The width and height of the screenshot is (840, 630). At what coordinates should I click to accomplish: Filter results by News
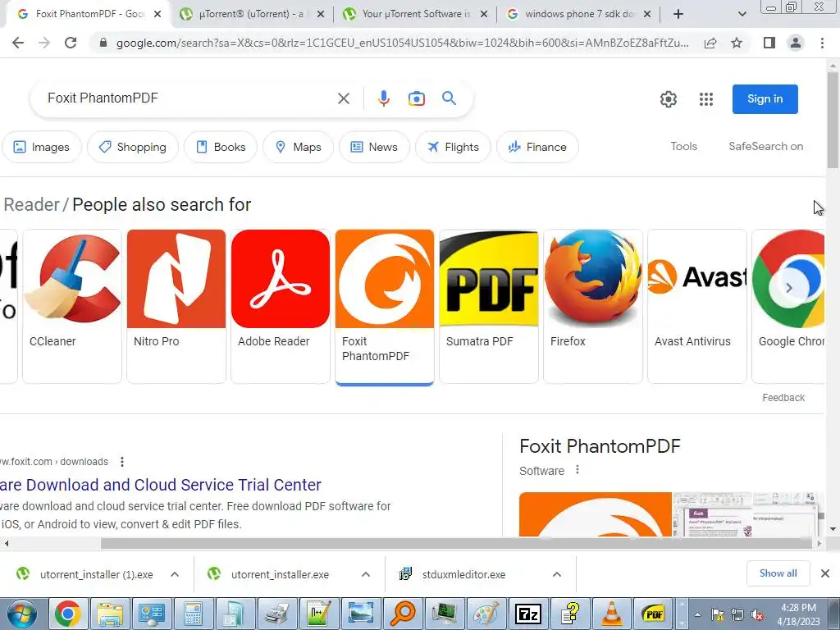tap(374, 147)
